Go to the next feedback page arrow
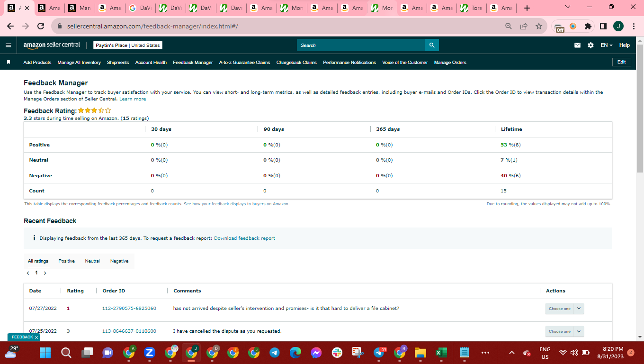The height and width of the screenshot is (364, 644). 45,273
